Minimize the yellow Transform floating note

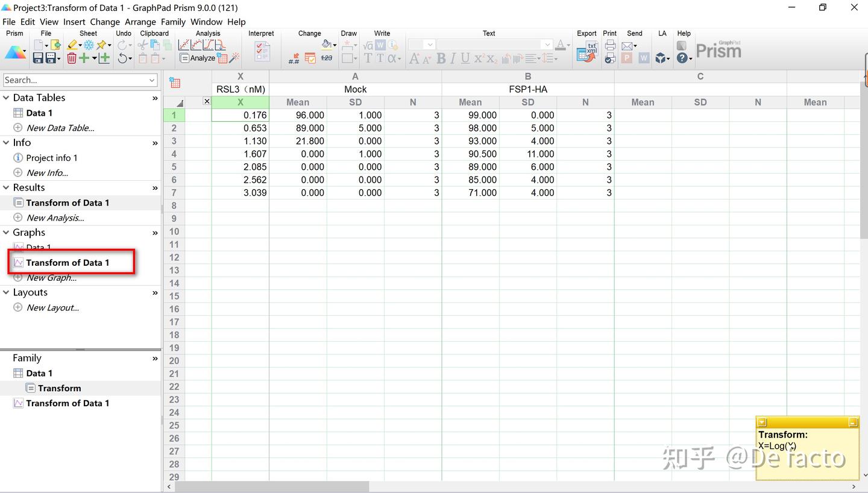pos(853,422)
